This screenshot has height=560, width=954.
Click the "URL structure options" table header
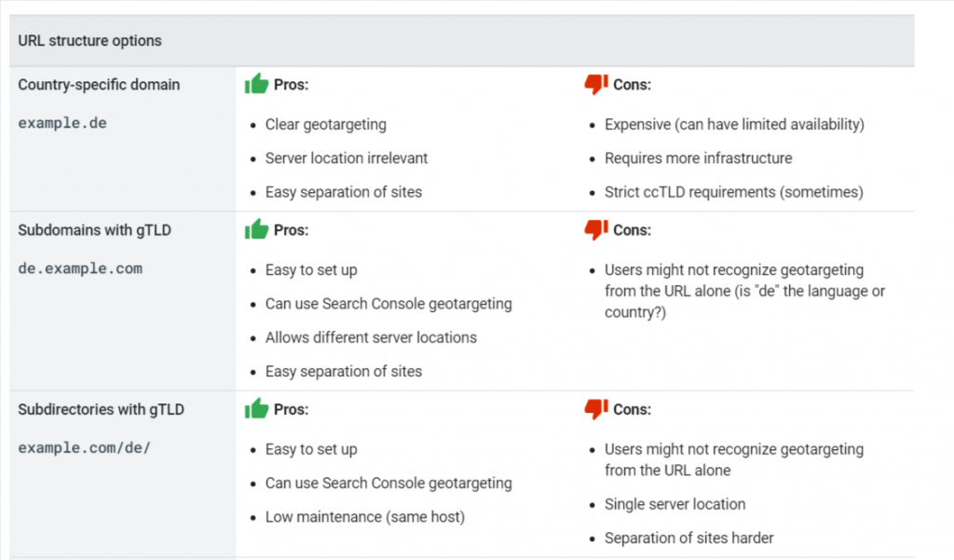(89, 41)
